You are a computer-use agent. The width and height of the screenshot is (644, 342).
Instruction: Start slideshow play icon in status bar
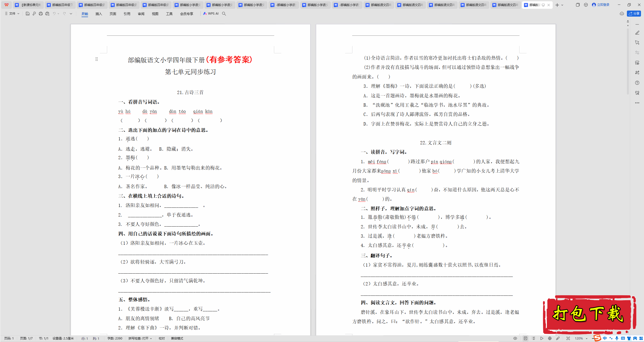click(542, 338)
